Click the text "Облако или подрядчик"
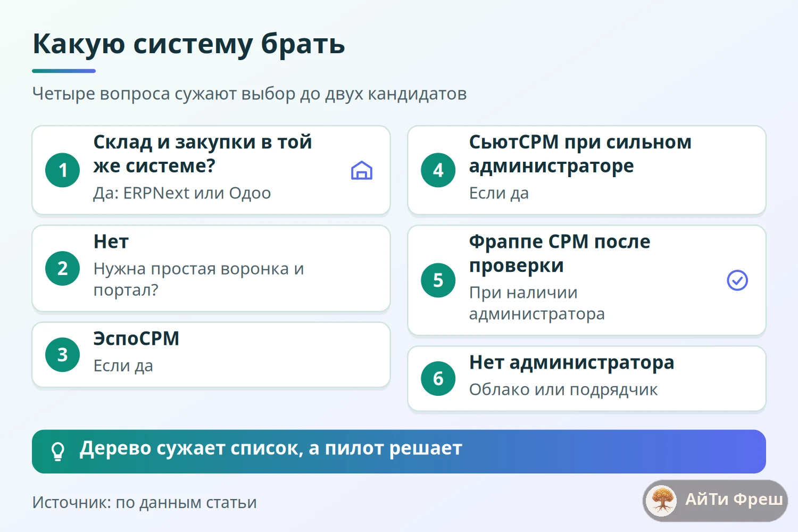This screenshot has width=798, height=532. (x=563, y=390)
